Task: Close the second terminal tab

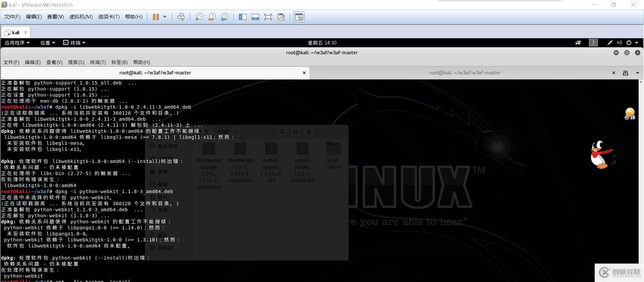Action: (614, 73)
